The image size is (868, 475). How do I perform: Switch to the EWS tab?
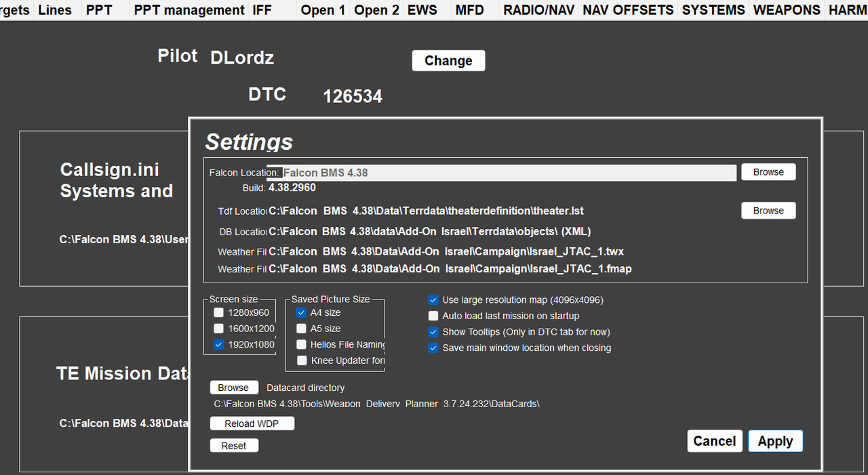pyautogui.click(x=421, y=10)
